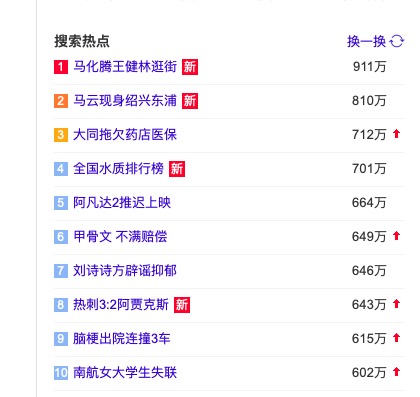The height and width of the screenshot is (397, 420).
Task: Open the 马云现身绍兴东浦 topic
Action: tap(125, 101)
